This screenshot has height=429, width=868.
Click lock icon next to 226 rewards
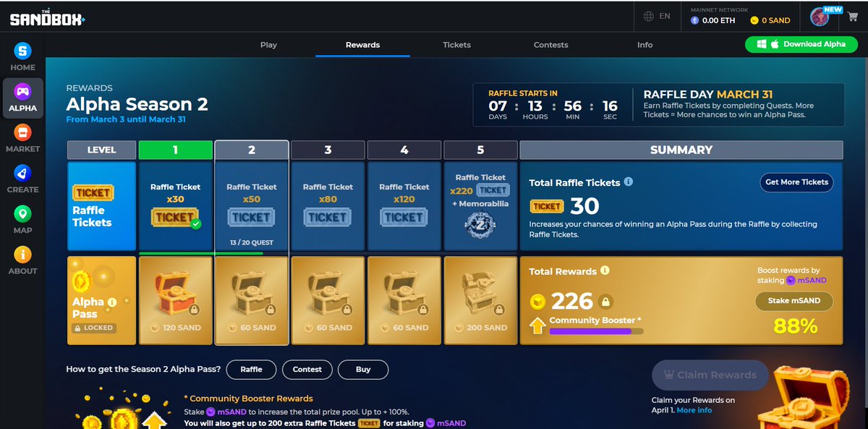click(607, 301)
